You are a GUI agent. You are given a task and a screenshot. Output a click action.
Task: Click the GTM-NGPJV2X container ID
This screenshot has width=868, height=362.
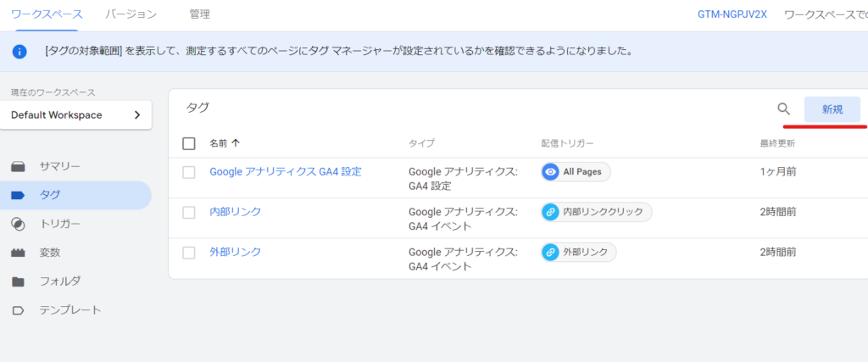732,14
